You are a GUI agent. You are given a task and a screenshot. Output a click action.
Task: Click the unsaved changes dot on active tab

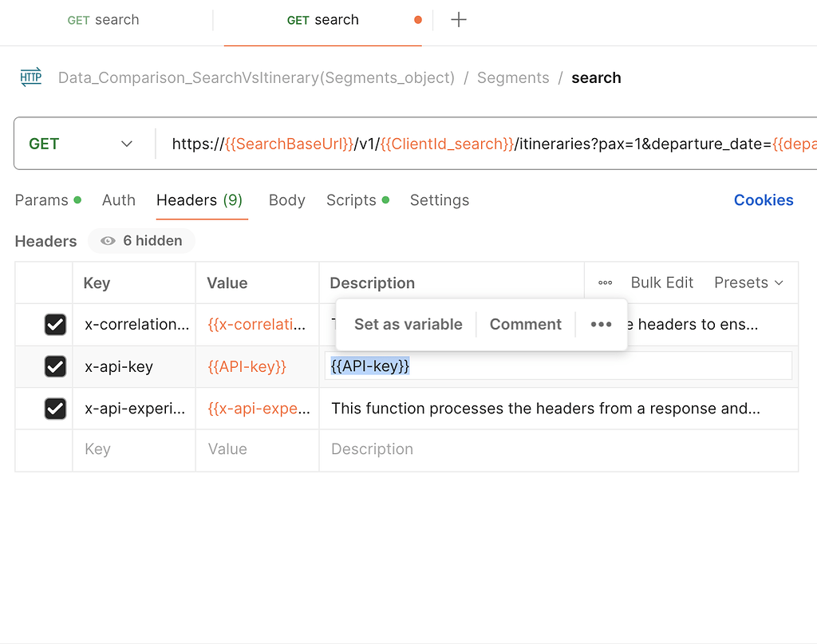point(418,19)
